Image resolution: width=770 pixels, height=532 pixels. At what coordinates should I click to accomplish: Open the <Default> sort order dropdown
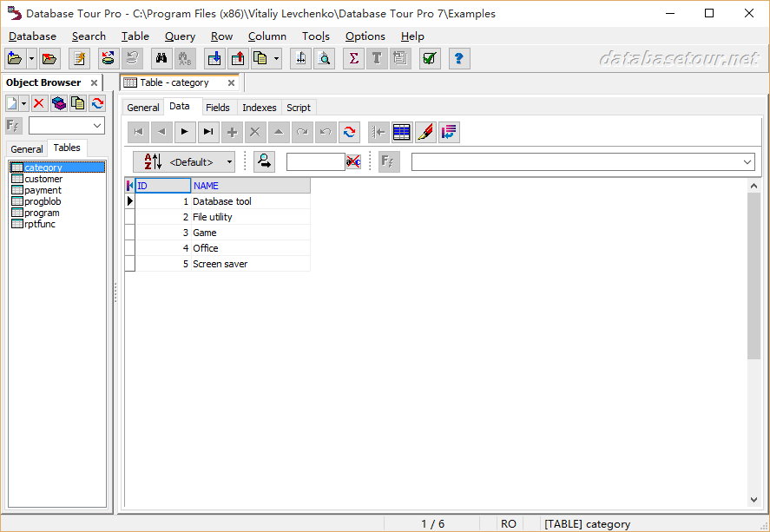click(x=229, y=161)
